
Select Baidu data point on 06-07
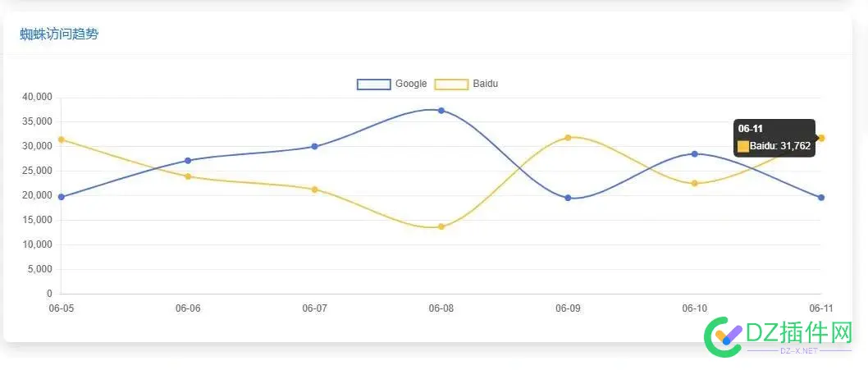pyautogui.click(x=315, y=190)
